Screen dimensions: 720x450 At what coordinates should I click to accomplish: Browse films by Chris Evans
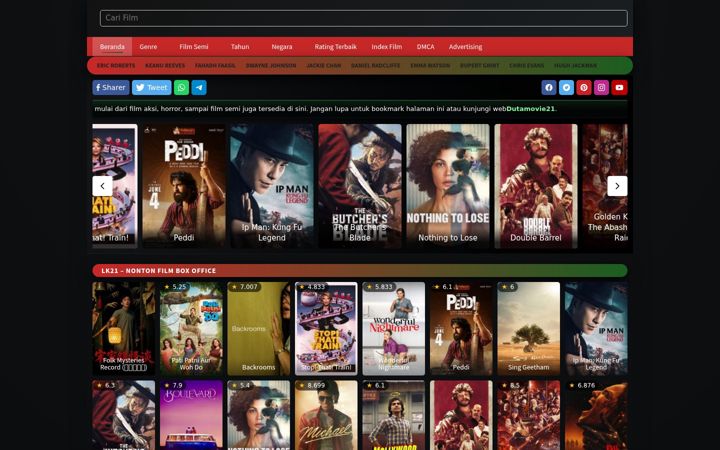click(527, 66)
